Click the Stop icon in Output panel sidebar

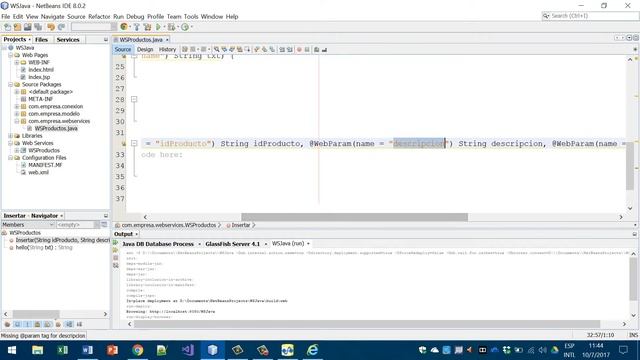(x=116, y=258)
